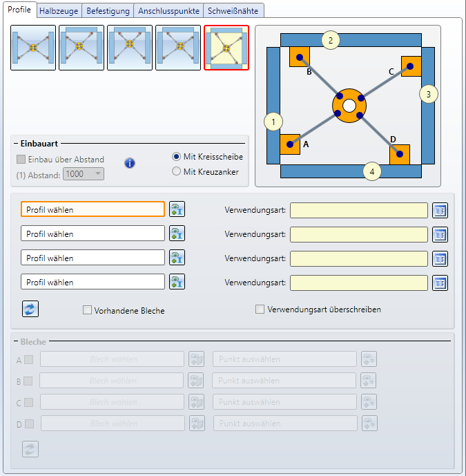Screen dimensions: 466x476
Task: Click third Verwendungsart yellow field
Action: pos(359,259)
